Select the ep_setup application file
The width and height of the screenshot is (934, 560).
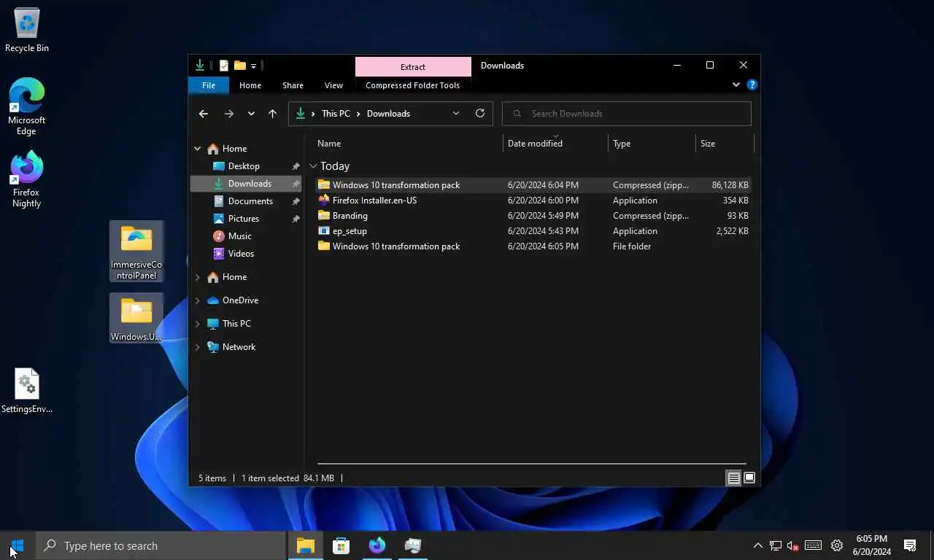(533, 231)
